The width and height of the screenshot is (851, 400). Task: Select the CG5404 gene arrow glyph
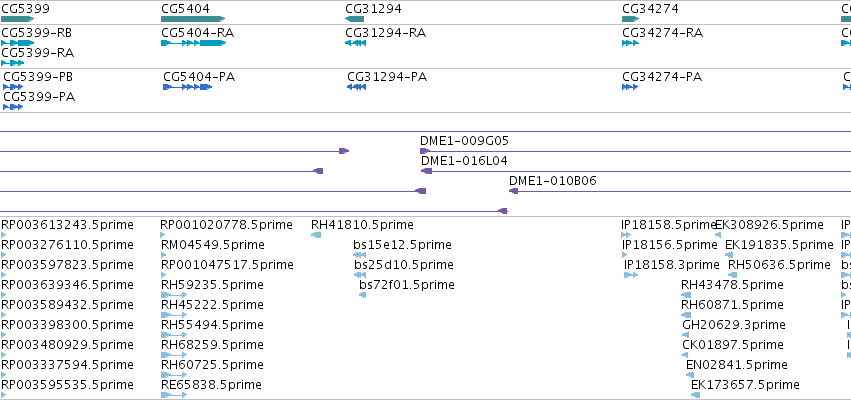click(193, 19)
